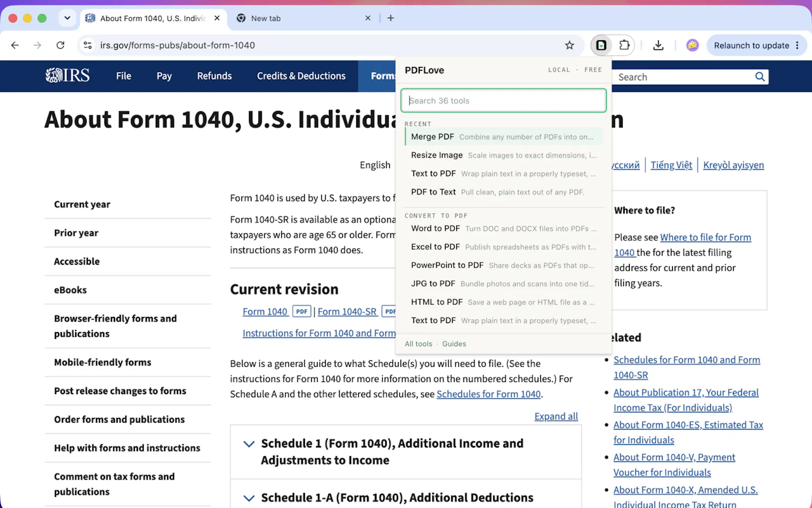Image resolution: width=812 pixels, height=508 pixels.
Task: Click the browser forward arrow
Action: click(x=38, y=45)
